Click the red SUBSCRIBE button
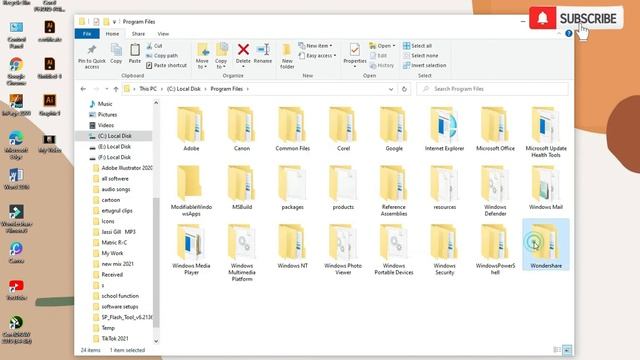Screen dimensions: 640x360 click(576, 18)
